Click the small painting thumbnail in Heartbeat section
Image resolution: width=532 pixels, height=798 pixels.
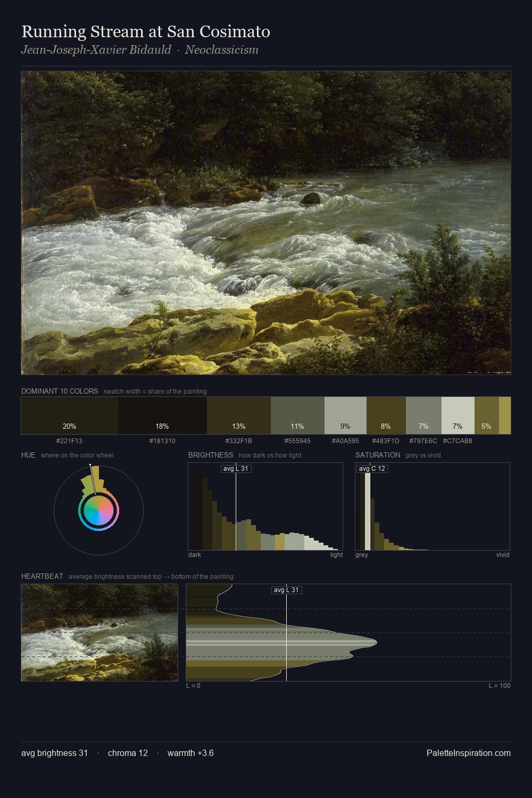tap(99, 633)
